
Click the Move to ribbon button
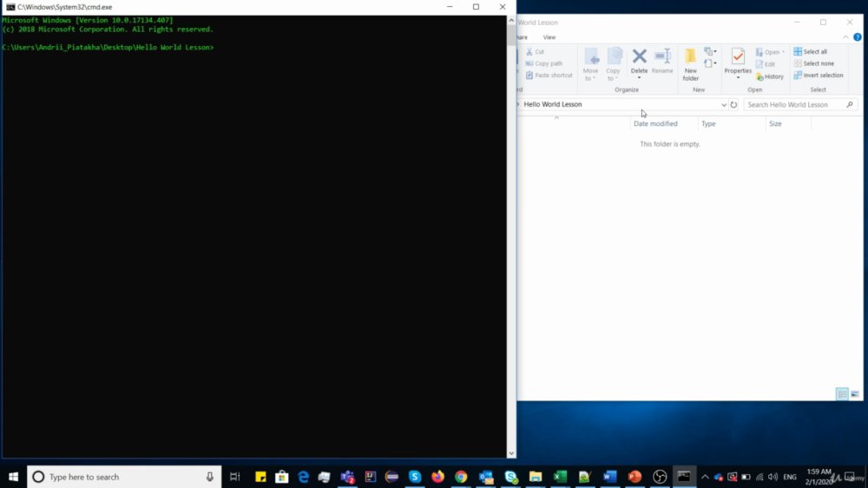point(590,64)
